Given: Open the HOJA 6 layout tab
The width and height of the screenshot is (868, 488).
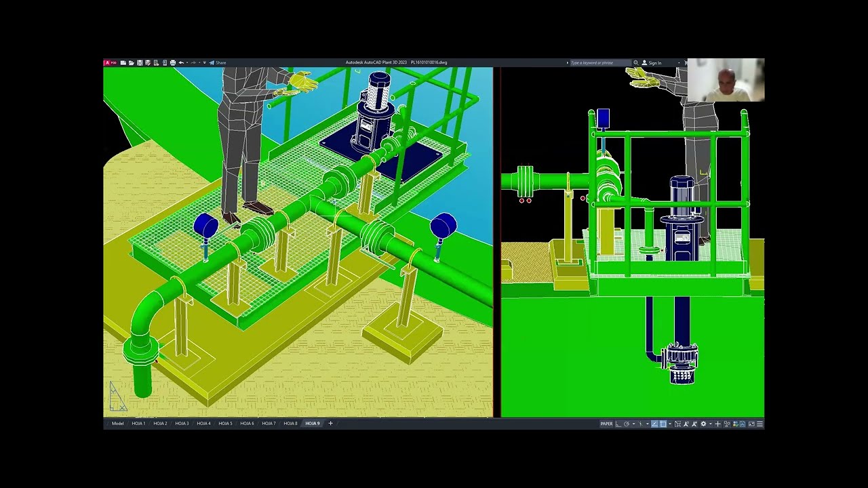Looking at the screenshot, I should [x=247, y=424].
